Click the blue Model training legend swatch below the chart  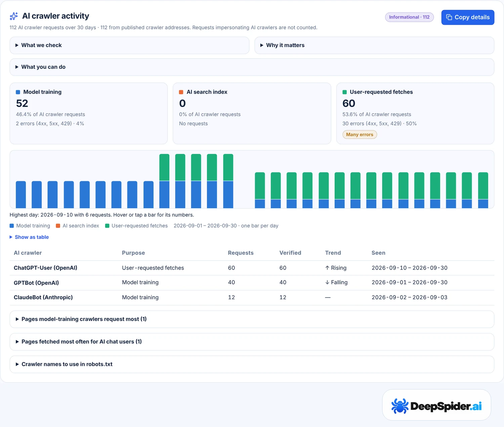click(x=12, y=226)
